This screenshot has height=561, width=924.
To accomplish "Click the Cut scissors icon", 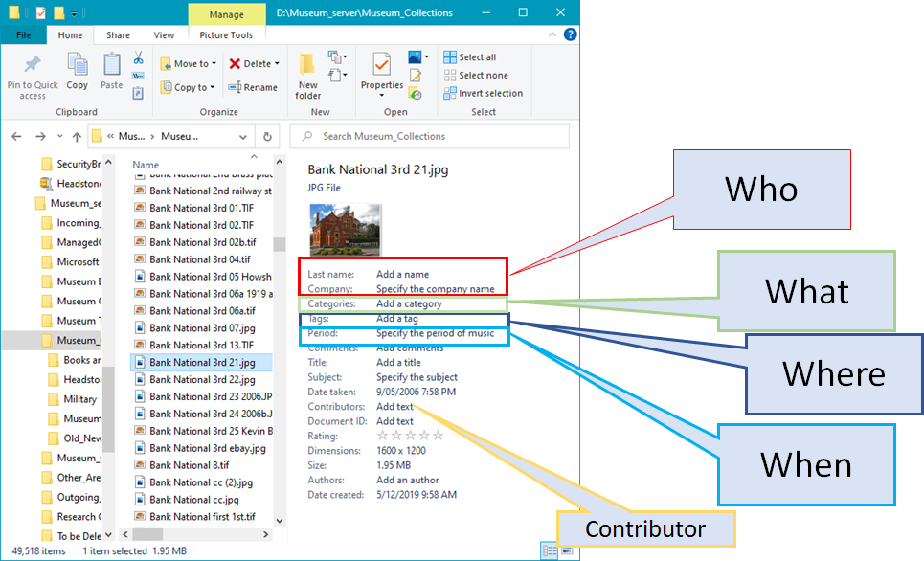I will point(138,57).
